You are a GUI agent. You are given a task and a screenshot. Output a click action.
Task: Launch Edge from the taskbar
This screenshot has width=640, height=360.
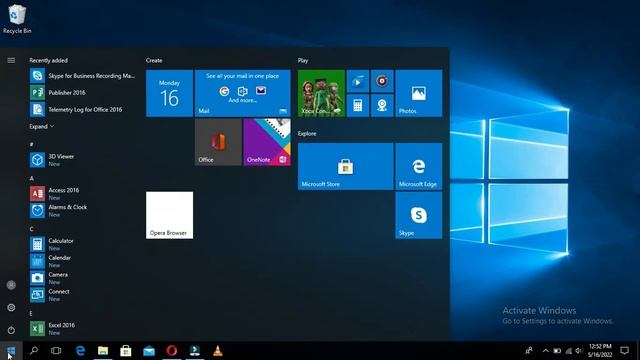point(80,351)
